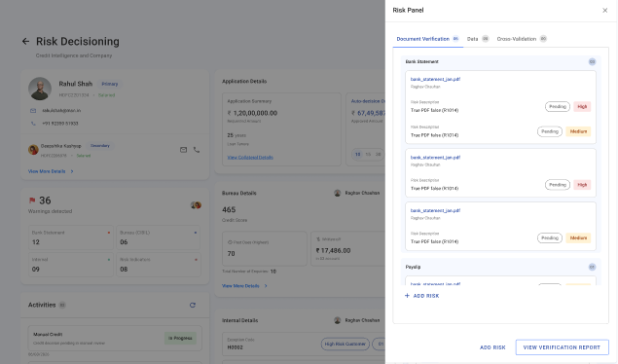Click the Payslip section count badge
The height and width of the screenshot is (364, 618).
(592, 267)
